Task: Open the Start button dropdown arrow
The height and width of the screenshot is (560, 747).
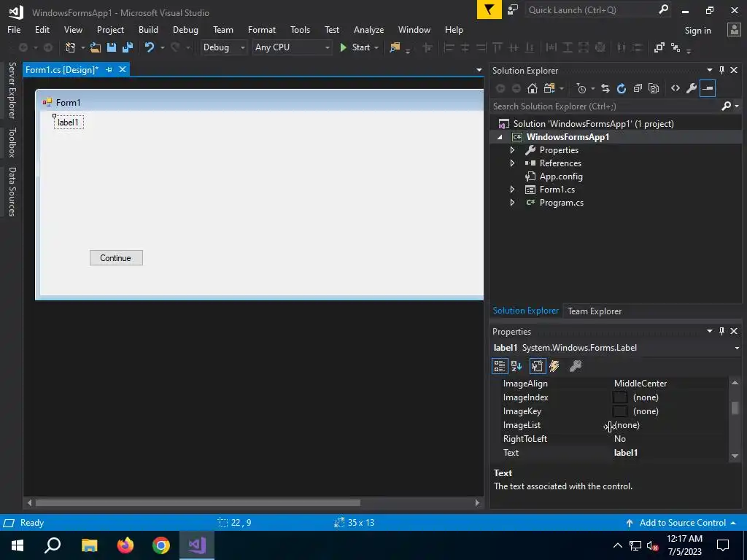Action: (376, 47)
